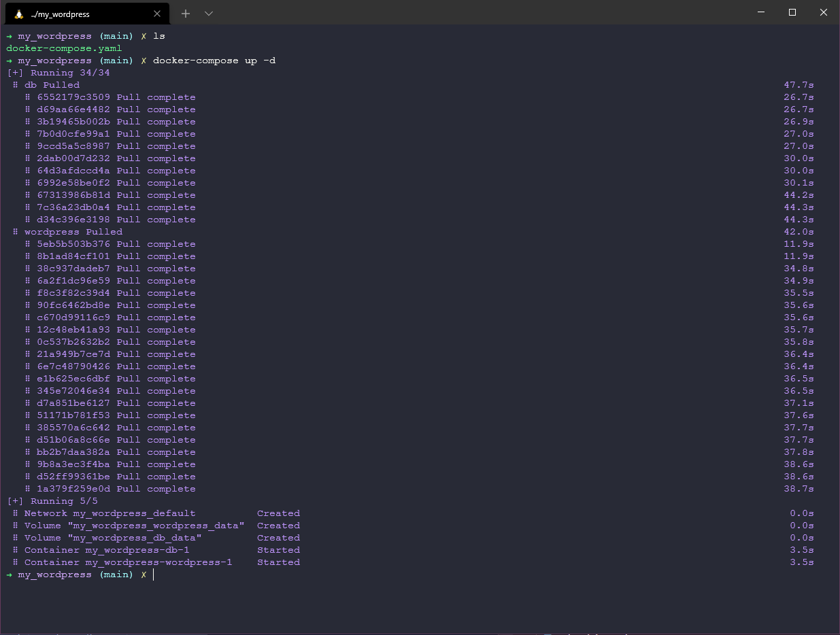This screenshot has width=840, height=635.
Task: Click the 'Container my_wordpress-wordpress-1' line
Action: pyautogui.click(x=128, y=562)
